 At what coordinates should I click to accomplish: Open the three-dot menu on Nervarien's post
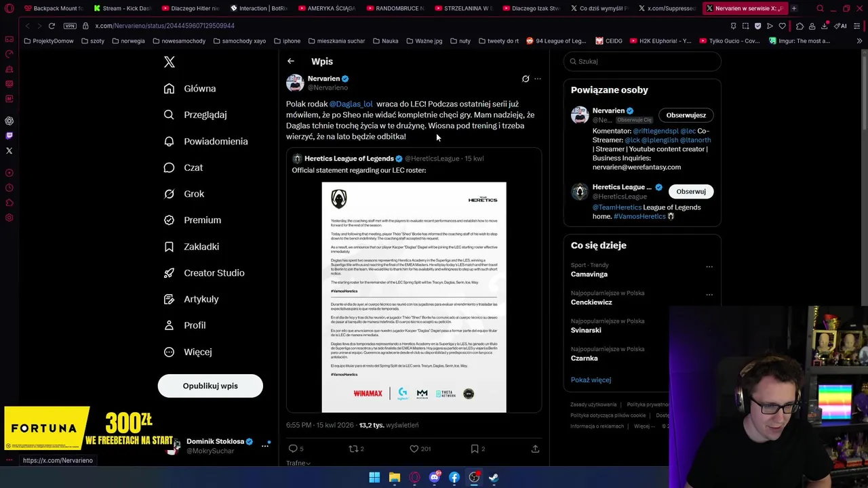click(x=538, y=79)
